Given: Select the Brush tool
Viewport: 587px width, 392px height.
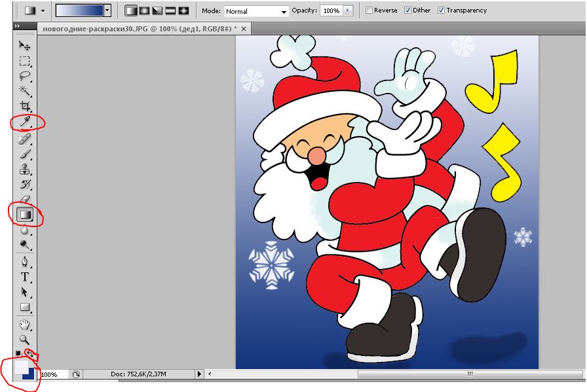Looking at the screenshot, I should [x=25, y=154].
